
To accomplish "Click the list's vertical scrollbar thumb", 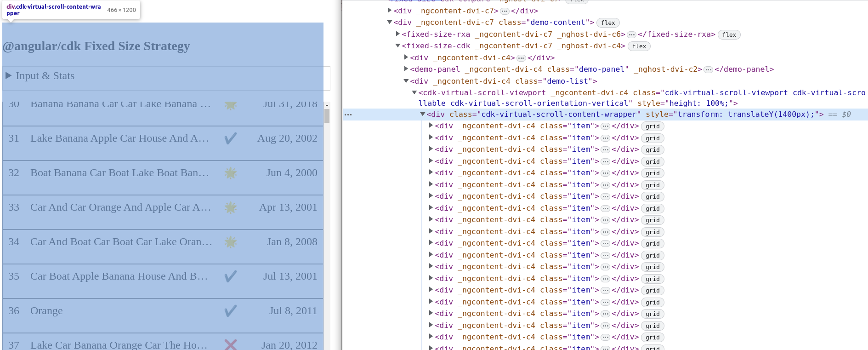I will (327, 115).
